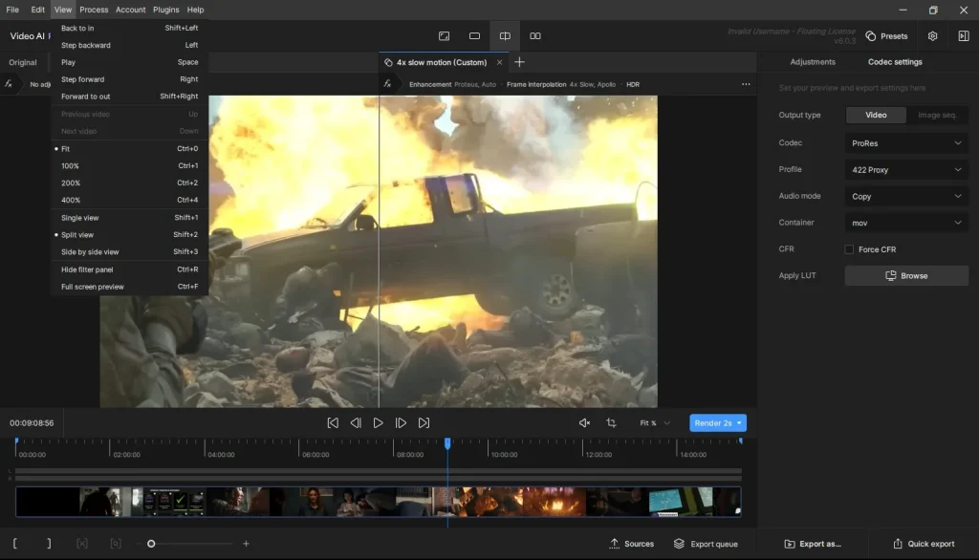This screenshot has width=979, height=560.
Task: Open the Plugins menu
Action: click(166, 10)
